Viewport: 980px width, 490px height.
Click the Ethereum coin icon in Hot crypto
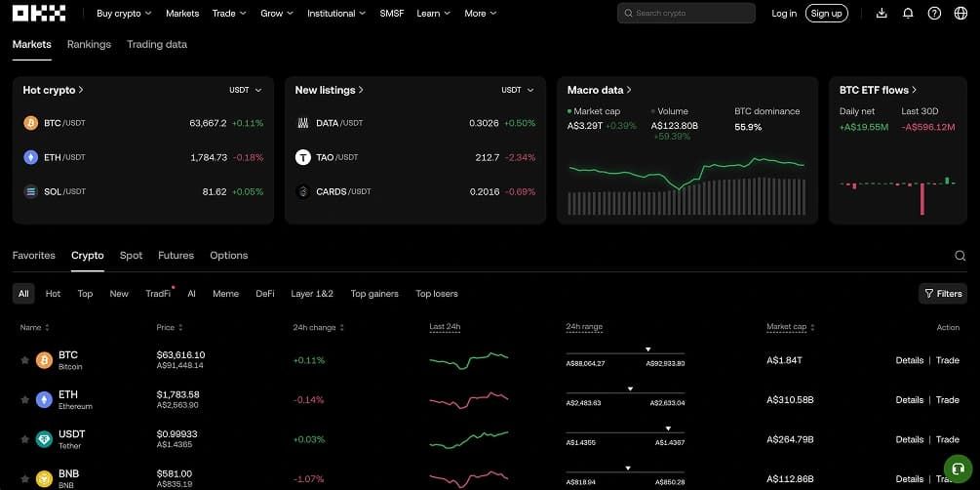(30, 157)
